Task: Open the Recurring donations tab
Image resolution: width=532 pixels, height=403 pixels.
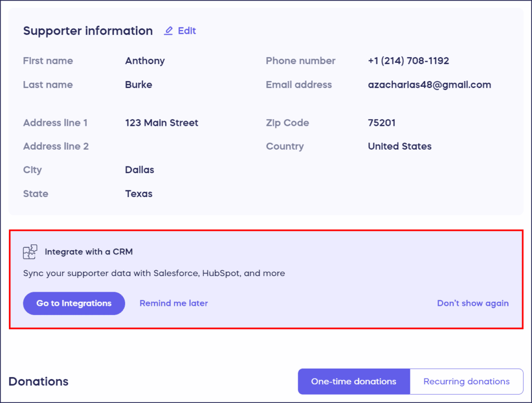Action: coord(466,382)
